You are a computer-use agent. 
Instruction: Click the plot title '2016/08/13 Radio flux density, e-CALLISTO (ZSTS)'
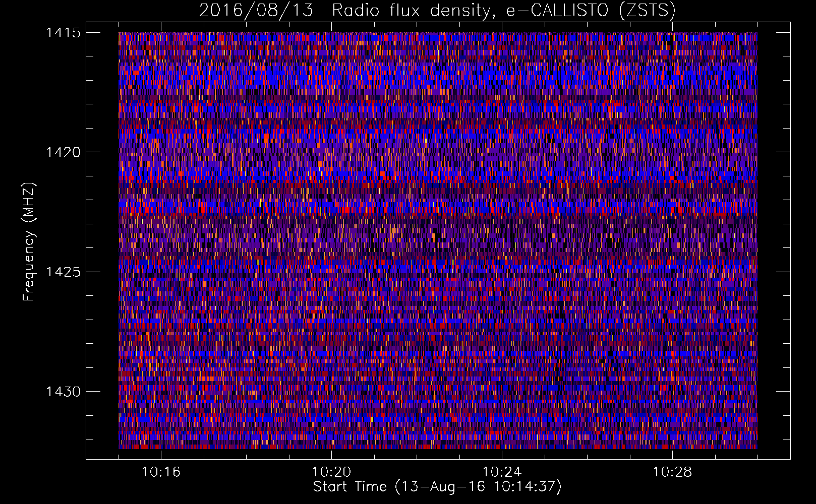[x=437, y=11]
